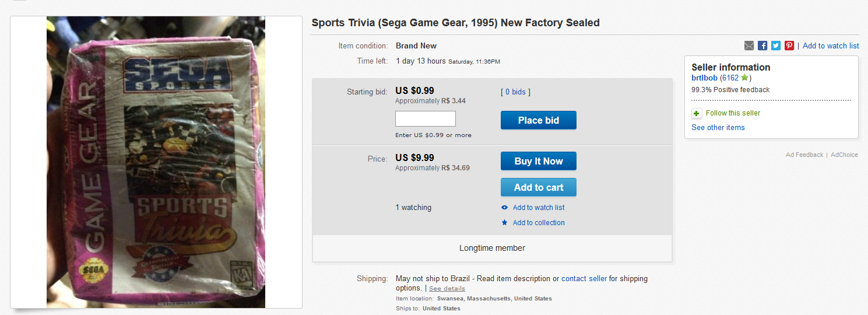Image resolution: width=868 pixels, height=315 pixels.
Task: Share listing on Facebook icon
Action: [x=762, y=45]
